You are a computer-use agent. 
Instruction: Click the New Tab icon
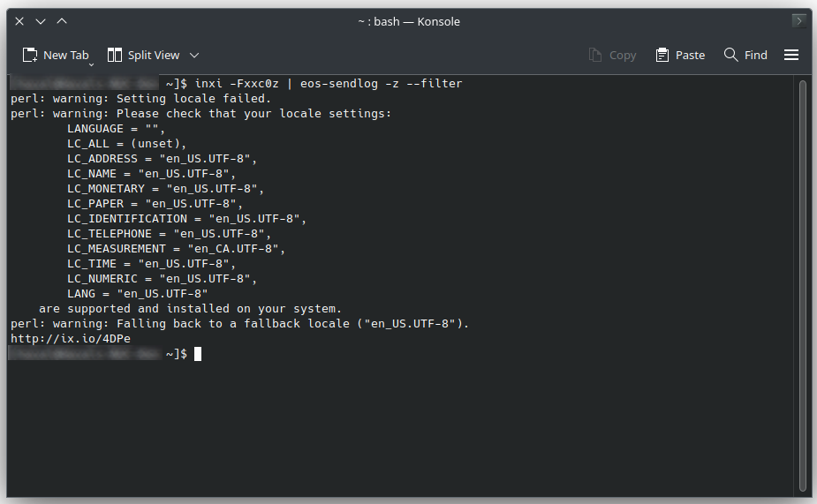tap(30, 56)
